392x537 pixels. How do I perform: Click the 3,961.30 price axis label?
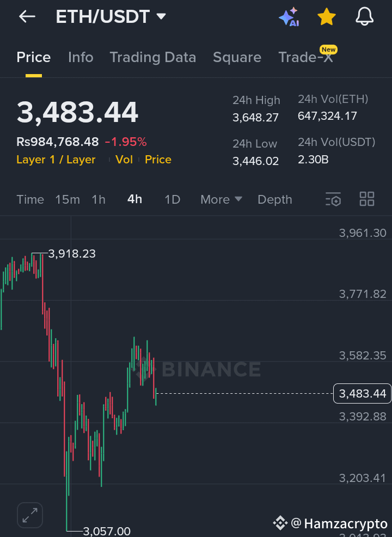pos(363,233)
